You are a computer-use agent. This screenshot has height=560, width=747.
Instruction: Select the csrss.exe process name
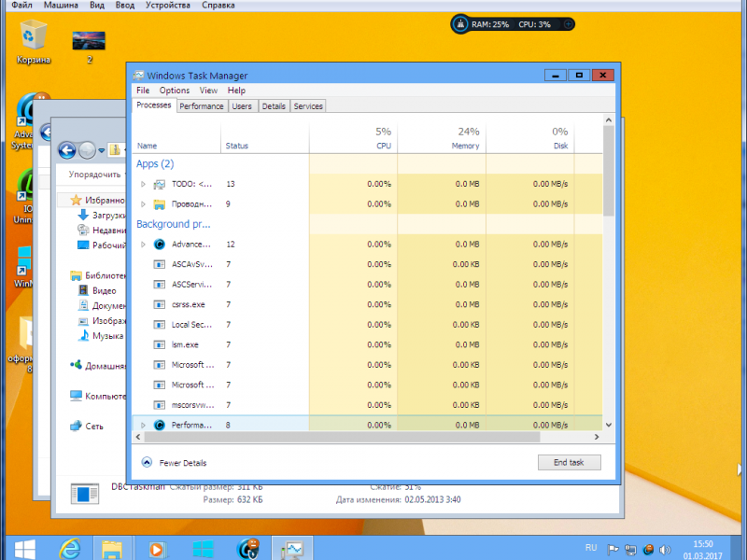pyautogui.click(x=189, y=305)
